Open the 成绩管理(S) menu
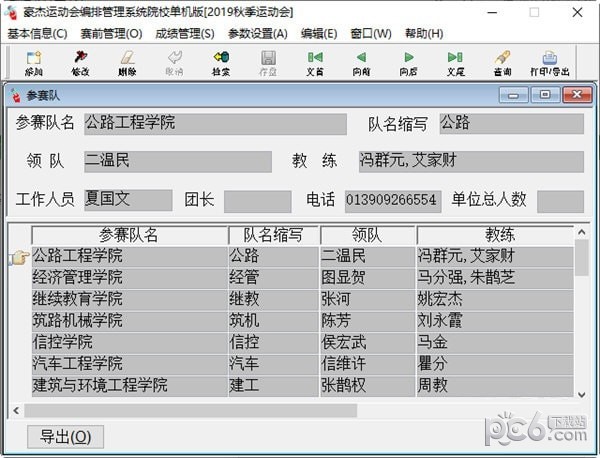Screen dimensions: 600x458 coord(185,34)
